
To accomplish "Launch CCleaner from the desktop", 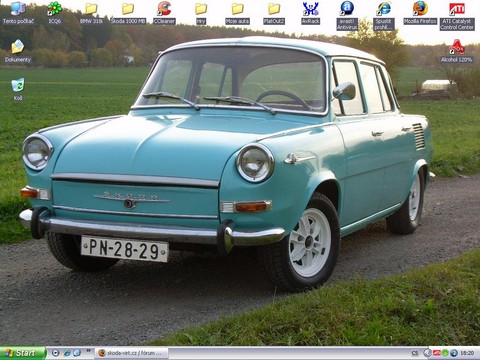I will (164, 13).
